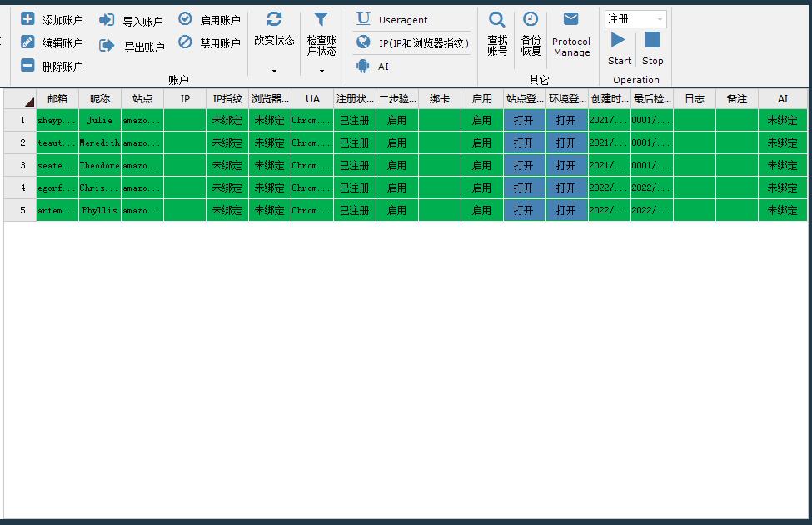
Task: Click the Useragent U icon
Action: pyautogui.click(x=364, y=18)
